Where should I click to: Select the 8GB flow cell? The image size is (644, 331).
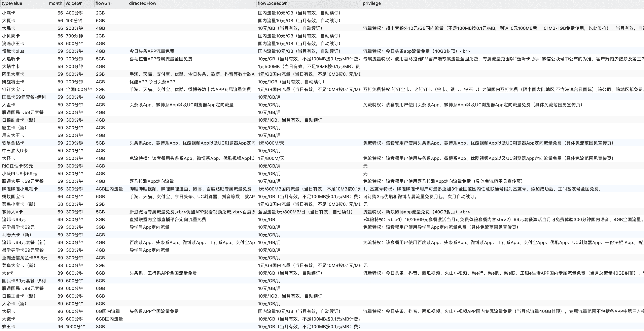pos(100,327)
